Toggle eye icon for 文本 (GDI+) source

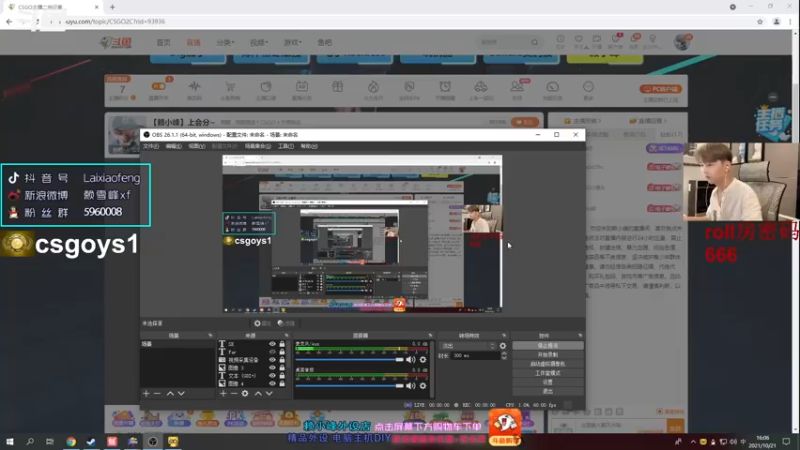(x=272, y=376)
